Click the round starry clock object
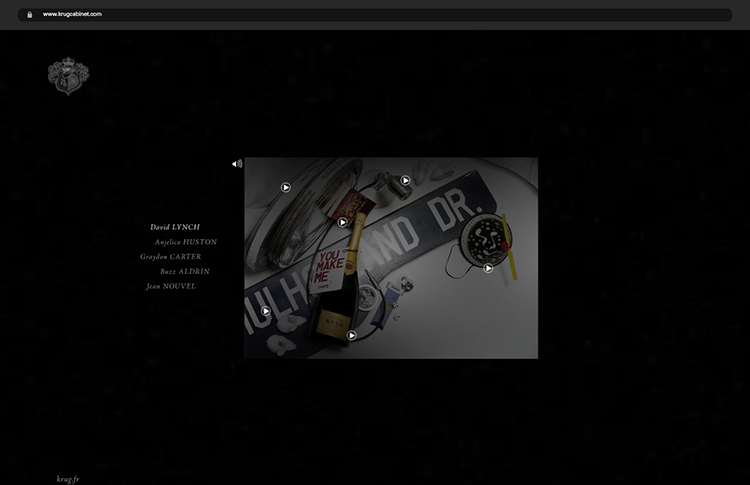Image resolution: width=750 pixels, height=485 pixels. pyautogui.click(x=485, y=234)
